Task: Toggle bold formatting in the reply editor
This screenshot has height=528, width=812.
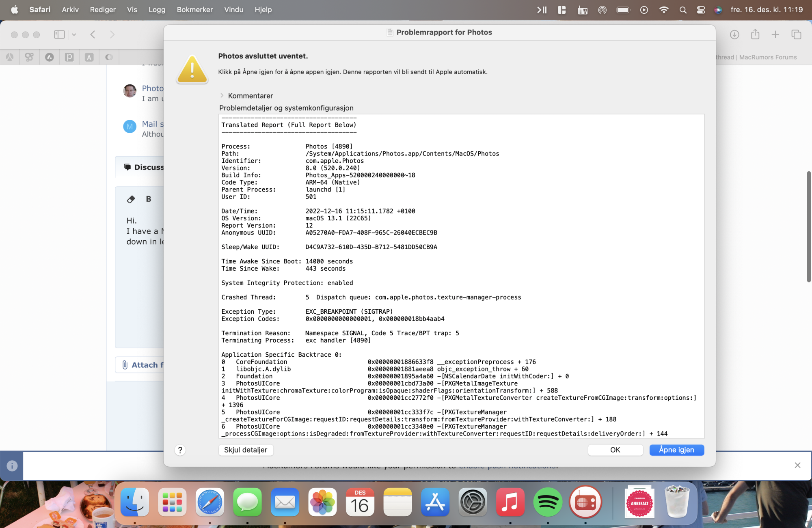Action: [149, 199]
